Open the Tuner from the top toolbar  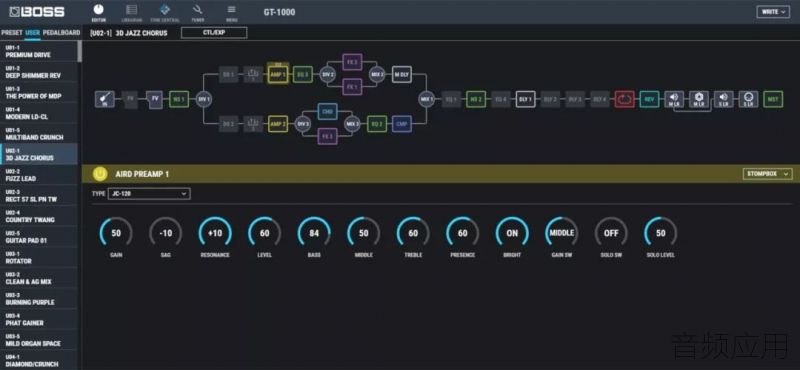click(x=197, y=13)
